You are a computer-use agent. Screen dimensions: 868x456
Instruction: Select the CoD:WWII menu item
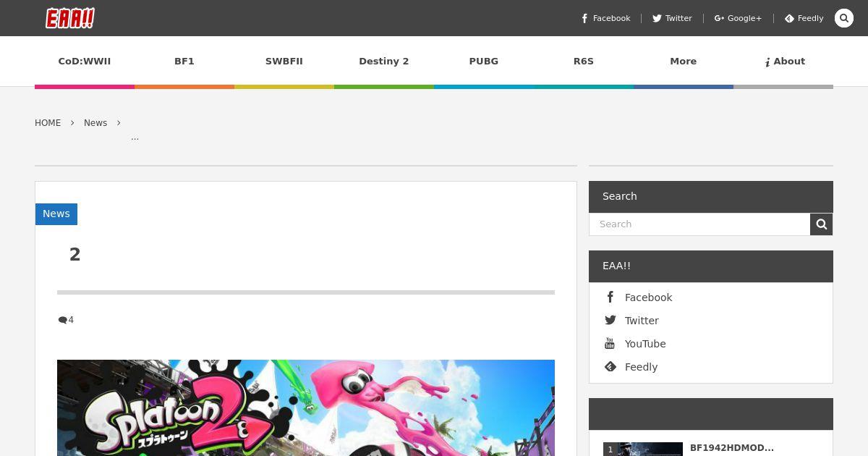(x=85, y=62)
